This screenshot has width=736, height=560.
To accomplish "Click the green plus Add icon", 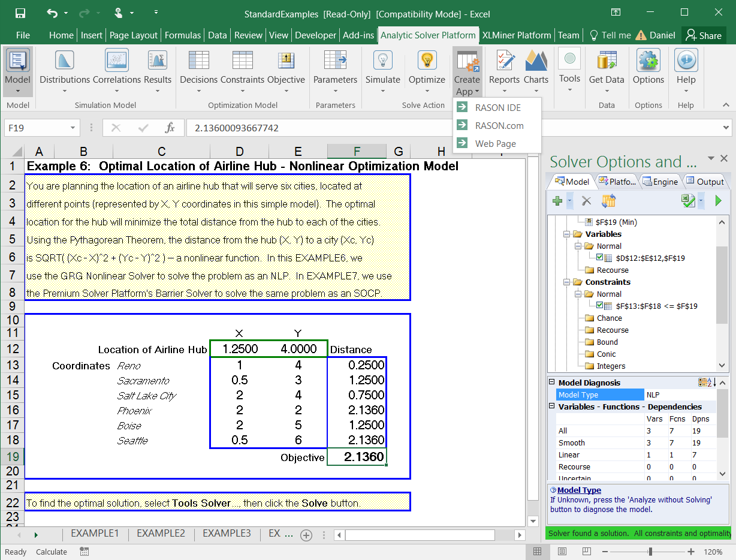I will pos(557,201).
